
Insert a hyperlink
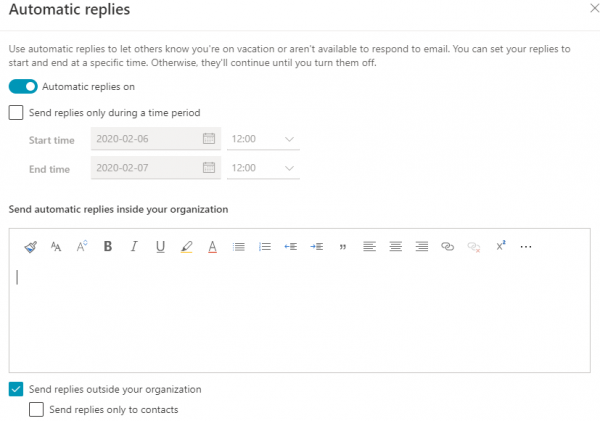click(448, 246)
